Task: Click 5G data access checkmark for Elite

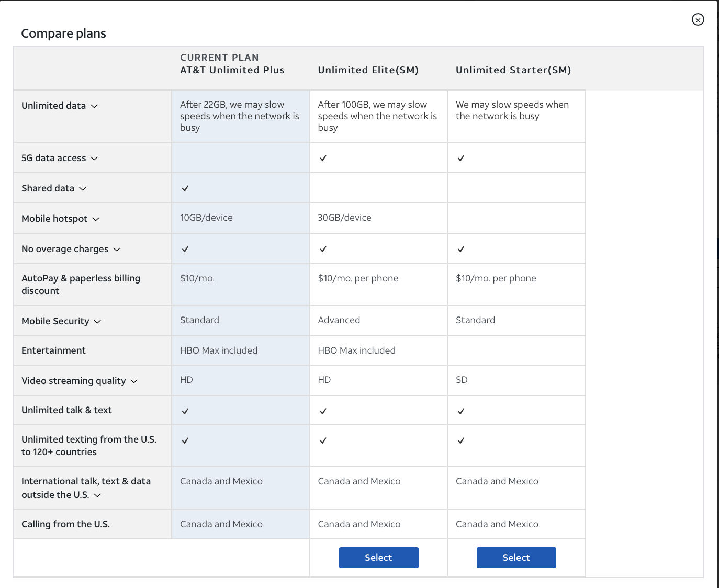Action: pyautogui.click(x=323, y=158)
